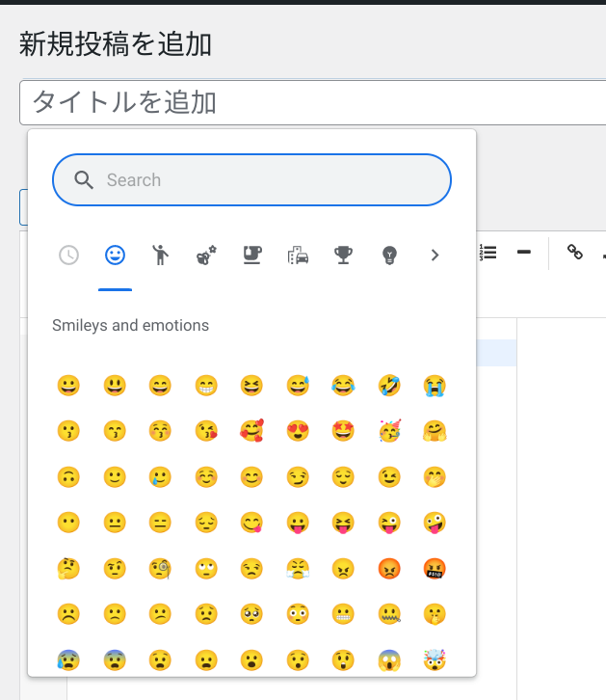The height and width of the screenshot is (700, 606).
Task: Select the Smileys and emotions category tab
Action: (x=115, y=256)
